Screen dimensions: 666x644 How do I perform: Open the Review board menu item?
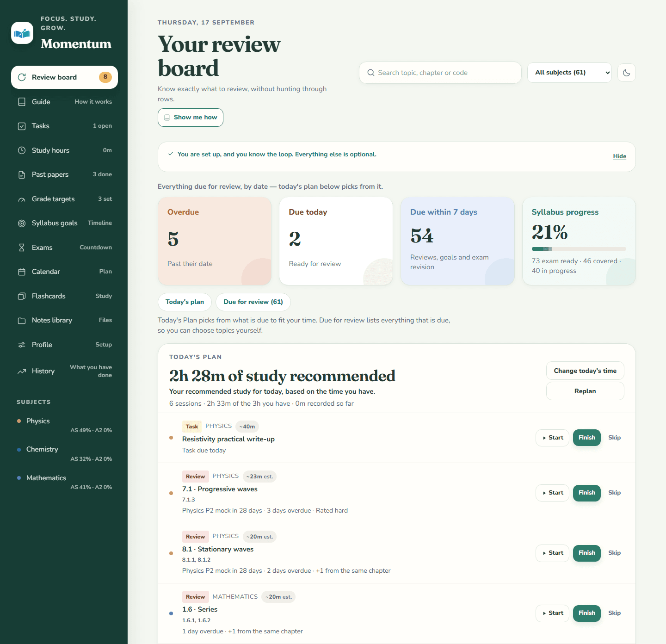click(x=64, y=77)
